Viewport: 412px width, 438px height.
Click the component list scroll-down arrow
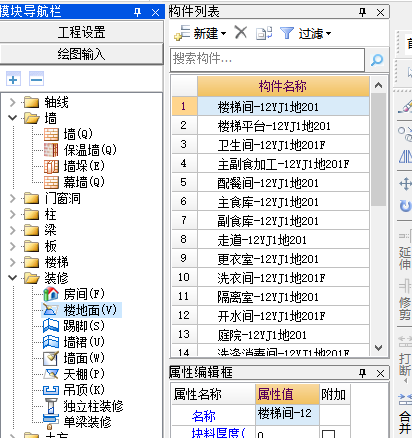378,348
